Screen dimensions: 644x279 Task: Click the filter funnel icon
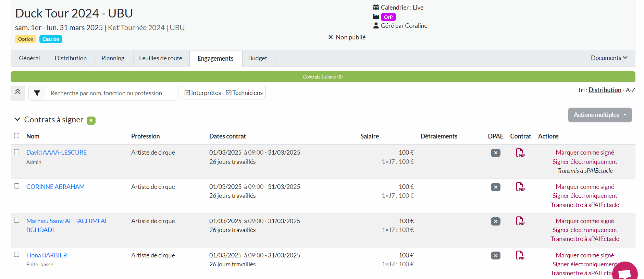tap(37, 93)
